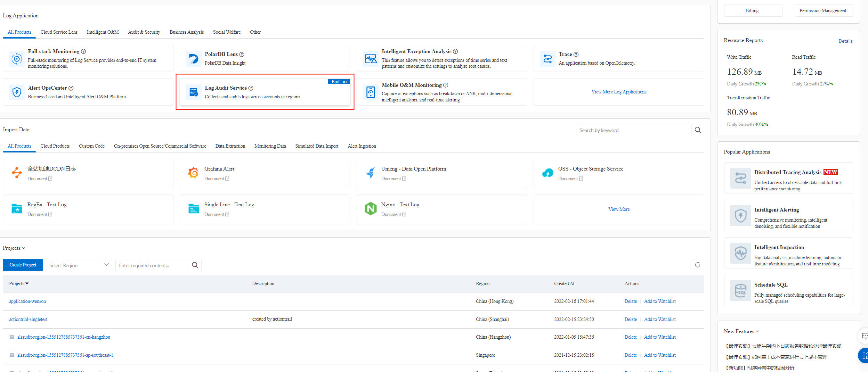
Task: Click the PolarDB Lens icon
Action: coord(193,59)
